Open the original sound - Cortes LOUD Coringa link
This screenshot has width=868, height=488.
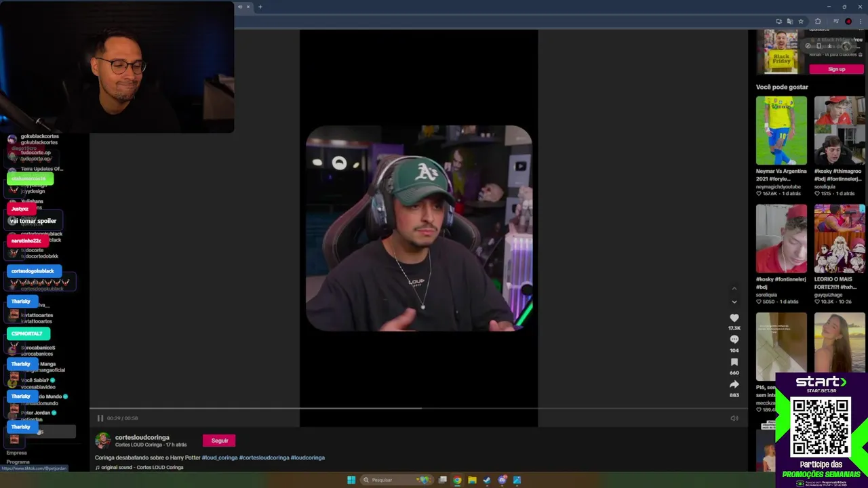[x=140, y=468]
